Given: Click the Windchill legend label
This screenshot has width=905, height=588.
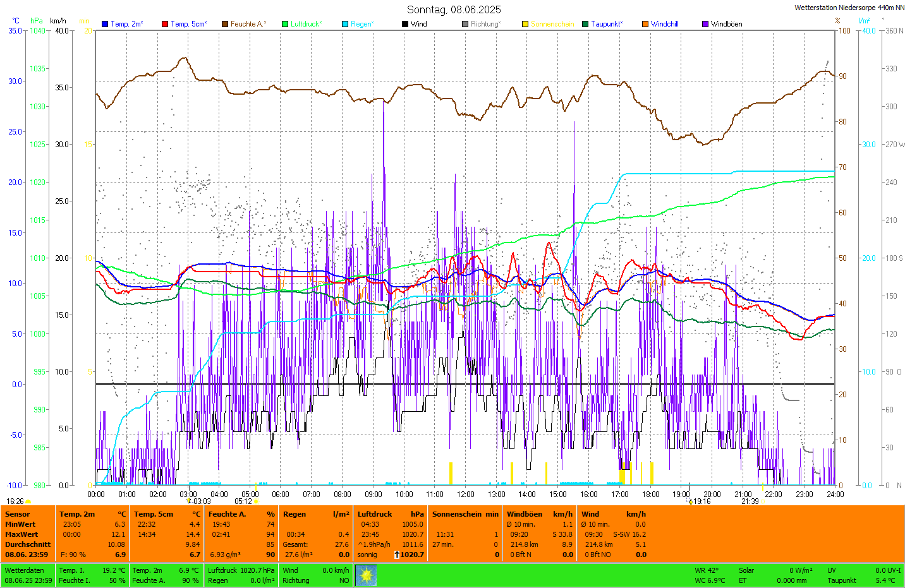Looking at the screenshot, I should point(664,24).
